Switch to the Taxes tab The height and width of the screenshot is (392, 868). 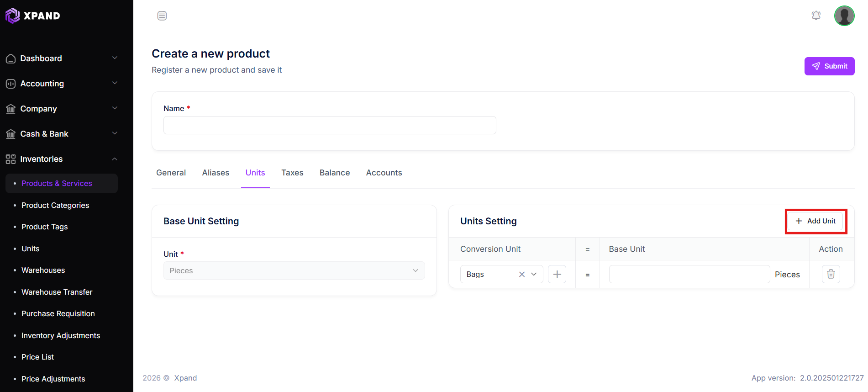point(292,173)
